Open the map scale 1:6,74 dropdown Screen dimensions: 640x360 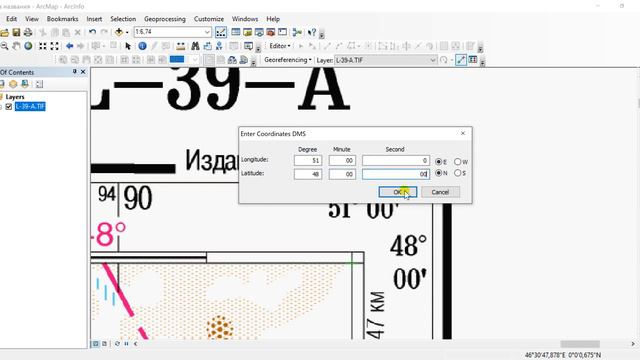click(207, 32)
